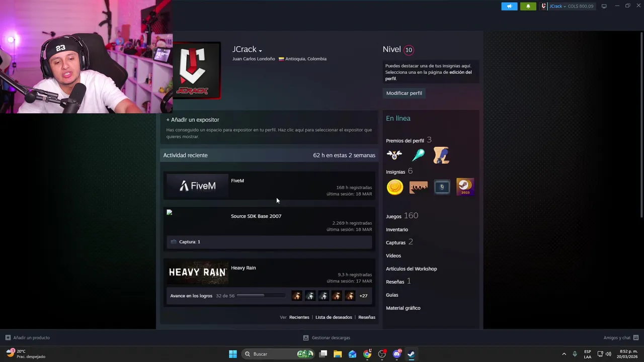
Task: Open the 'Lista de deseados' view
Action: tap(334, 317)
